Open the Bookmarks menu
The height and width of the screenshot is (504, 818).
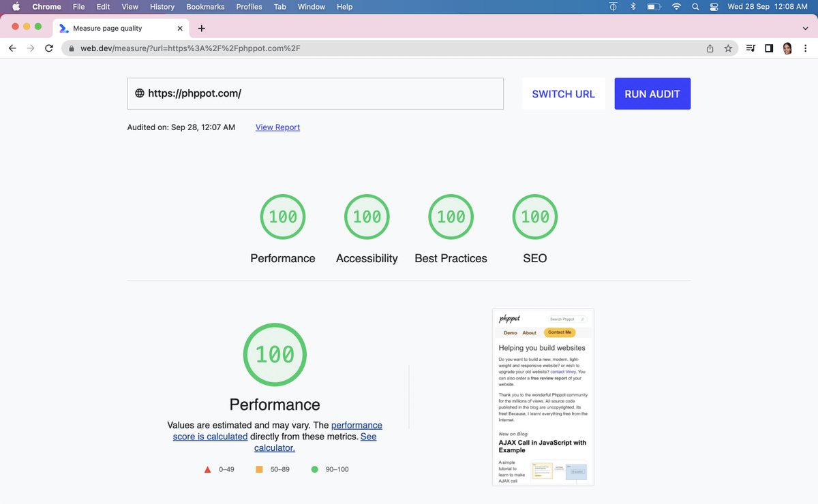[205, 7]
